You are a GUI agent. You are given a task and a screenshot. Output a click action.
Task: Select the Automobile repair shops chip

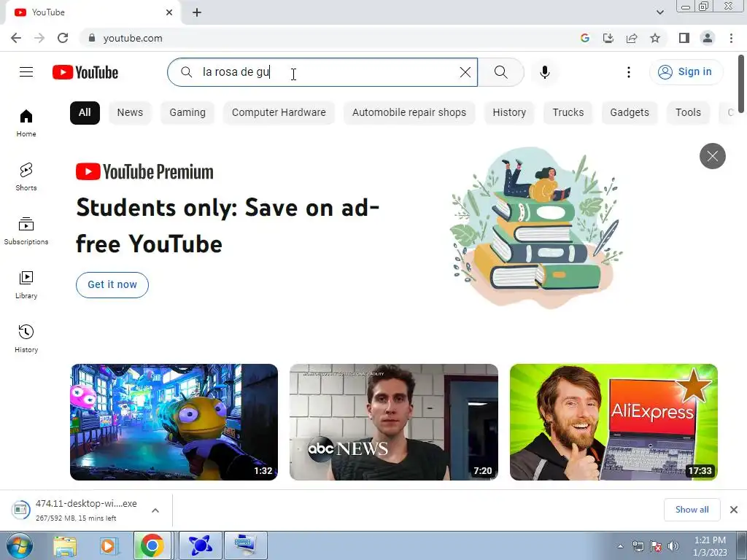click(x=409, y=113)
